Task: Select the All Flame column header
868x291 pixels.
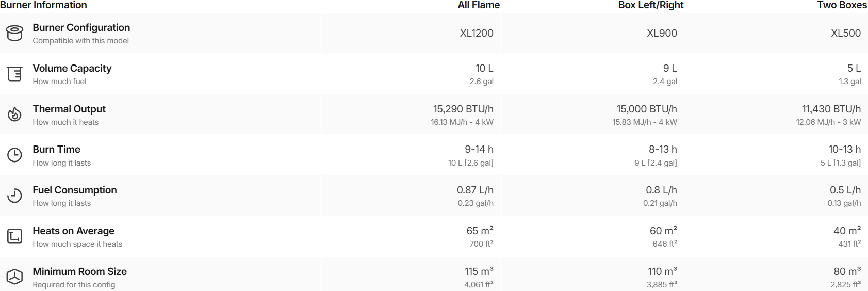Action: pos(479,5)
